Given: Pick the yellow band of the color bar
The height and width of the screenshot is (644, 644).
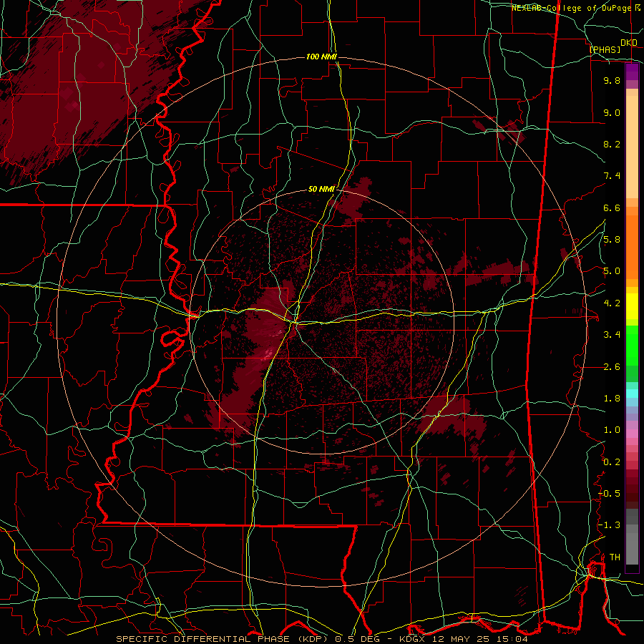Looking at the screenshot, I should [632, 306].
